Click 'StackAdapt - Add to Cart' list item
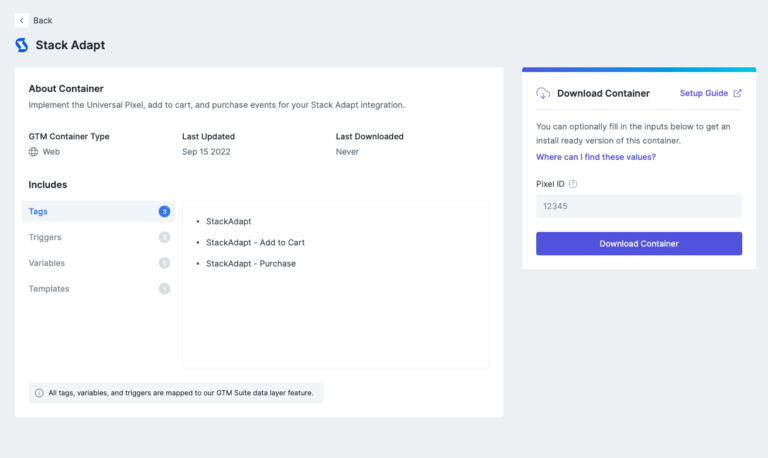 (255, 242)
